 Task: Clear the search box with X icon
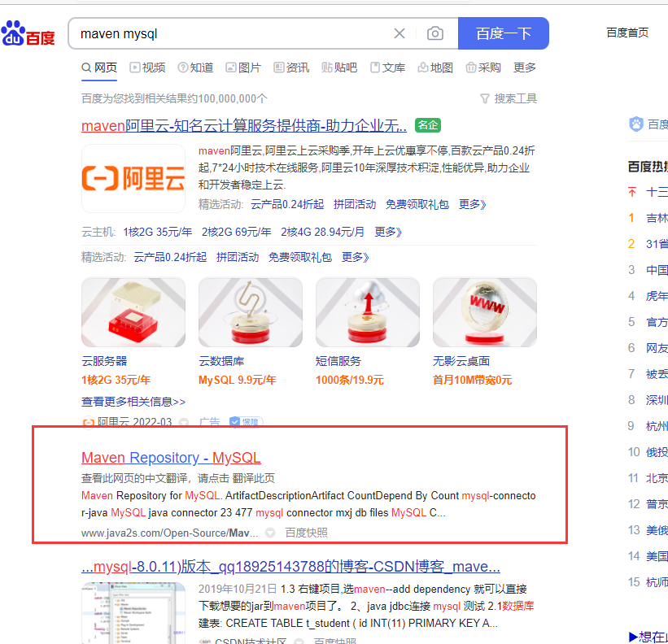[x=399, y=33]
